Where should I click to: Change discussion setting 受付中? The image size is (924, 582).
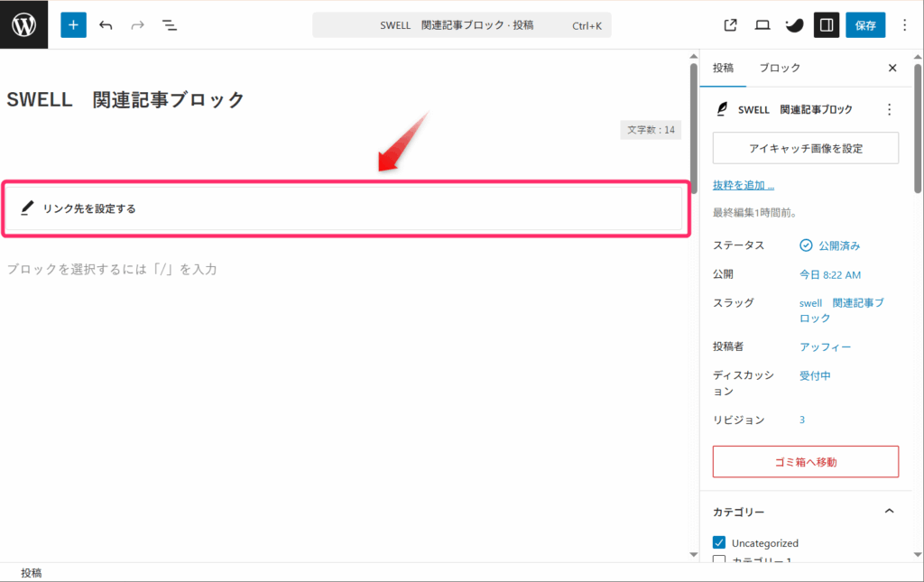tap(815, 376)
